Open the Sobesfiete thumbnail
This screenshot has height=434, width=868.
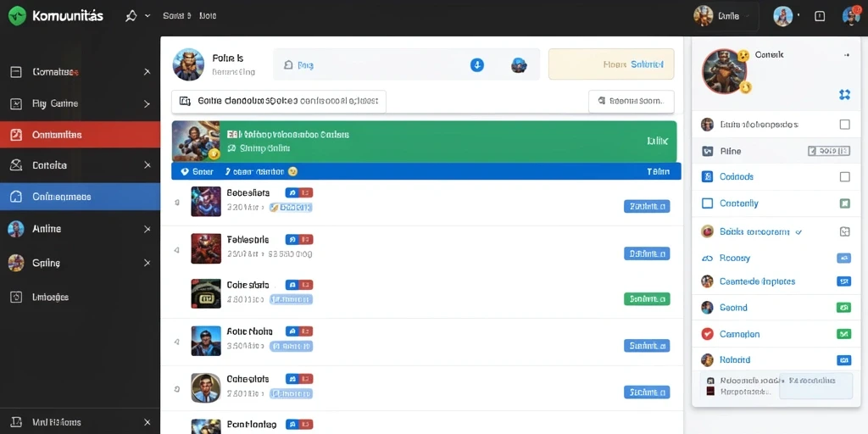206,201
